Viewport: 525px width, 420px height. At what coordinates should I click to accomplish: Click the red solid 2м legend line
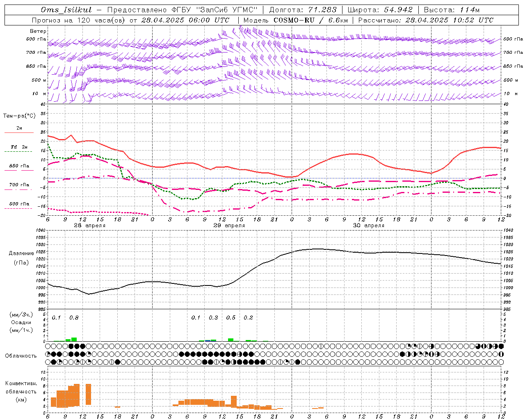pyautogui.click(x=19, y=132)
